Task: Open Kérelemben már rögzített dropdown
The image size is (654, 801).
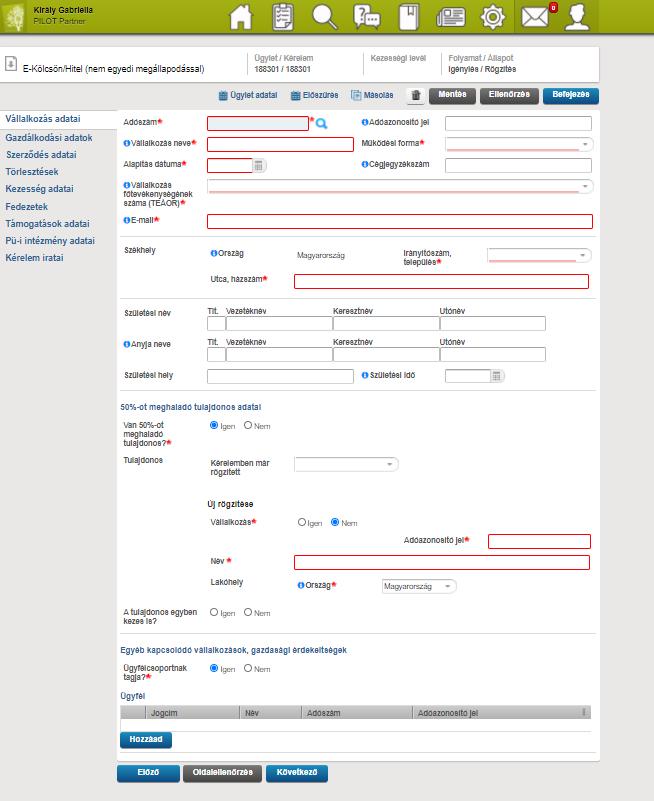Action: (346, 464)
